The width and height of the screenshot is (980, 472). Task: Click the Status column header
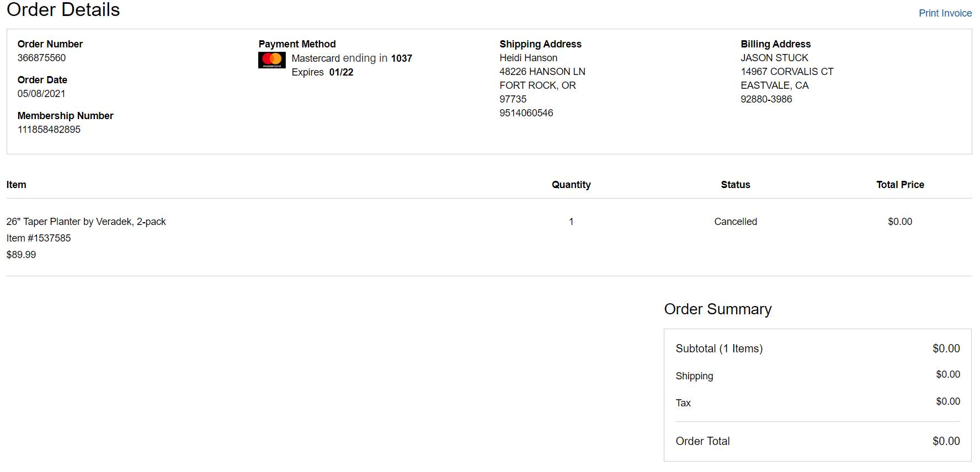pos(736,185)
